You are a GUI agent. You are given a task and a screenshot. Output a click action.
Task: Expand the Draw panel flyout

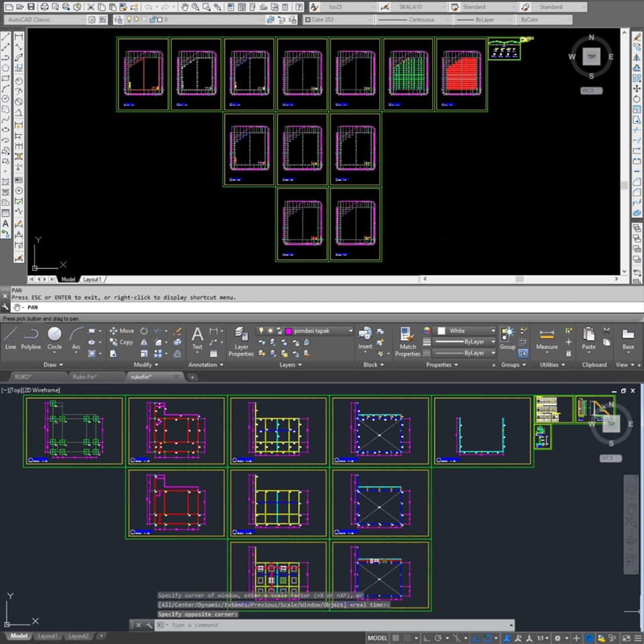[x=53, y=365]
